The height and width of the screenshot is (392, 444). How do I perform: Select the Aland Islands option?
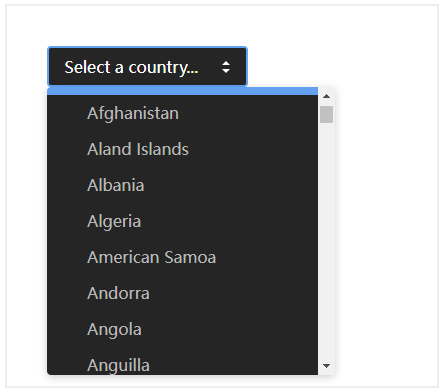point(182,149)
